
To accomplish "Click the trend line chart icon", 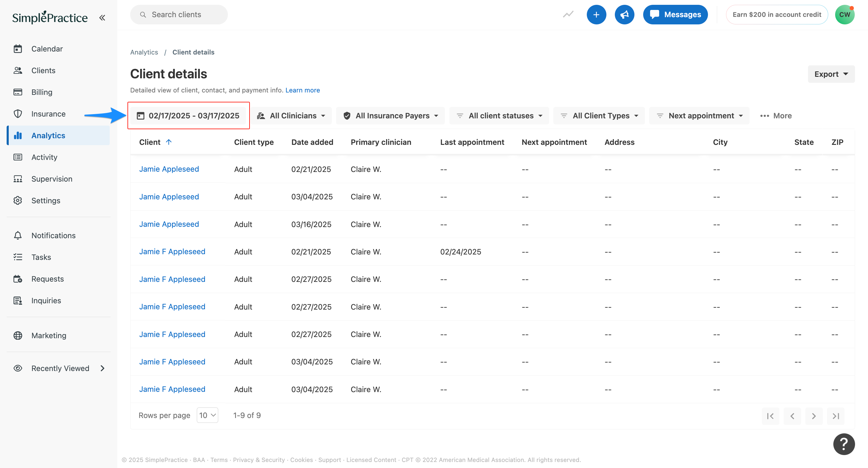I will coord(568,14).
